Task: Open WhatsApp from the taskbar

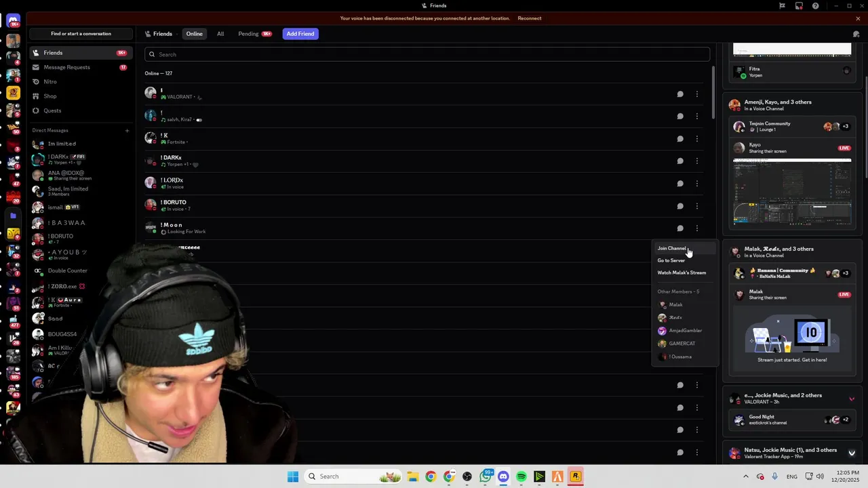Action: coord(486,476)
